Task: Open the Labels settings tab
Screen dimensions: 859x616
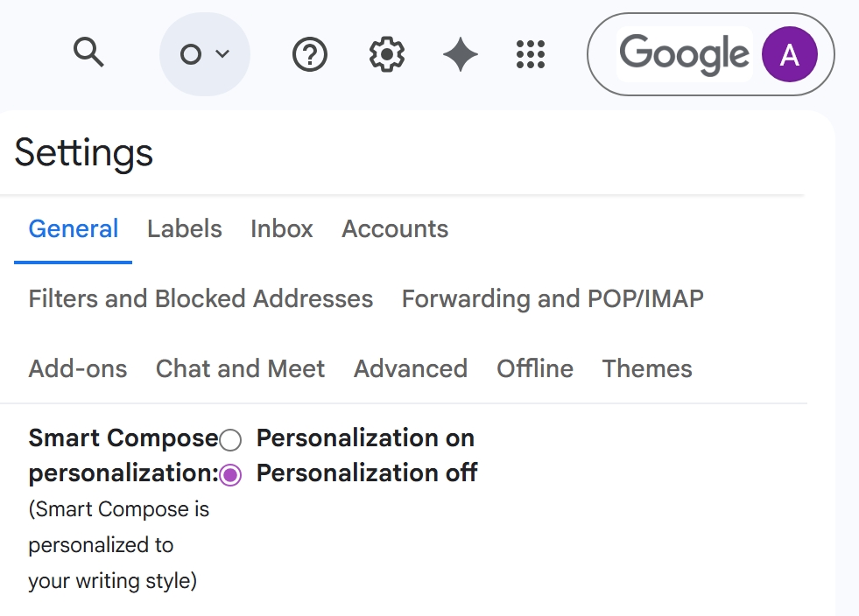Action: (x=184, y=229)
